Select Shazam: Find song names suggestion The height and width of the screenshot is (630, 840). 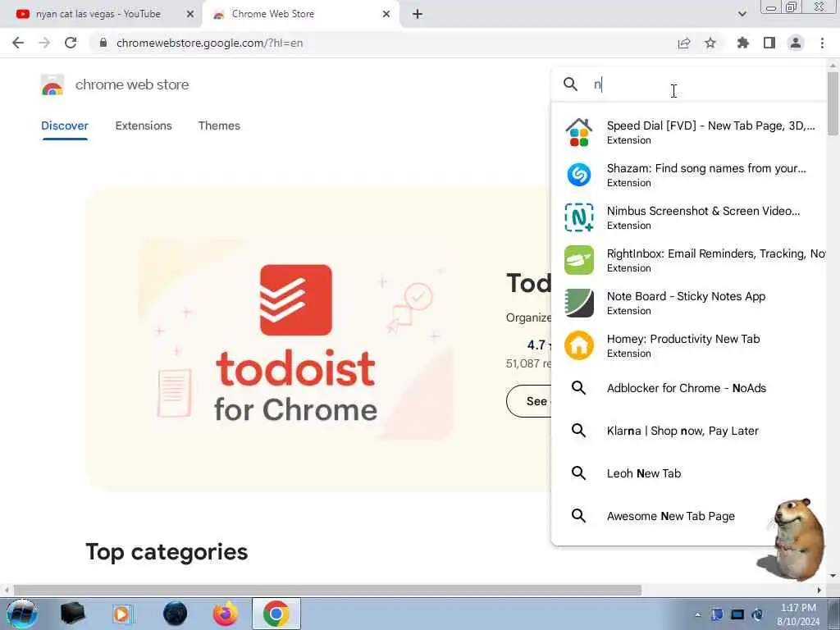click(689, 175)
